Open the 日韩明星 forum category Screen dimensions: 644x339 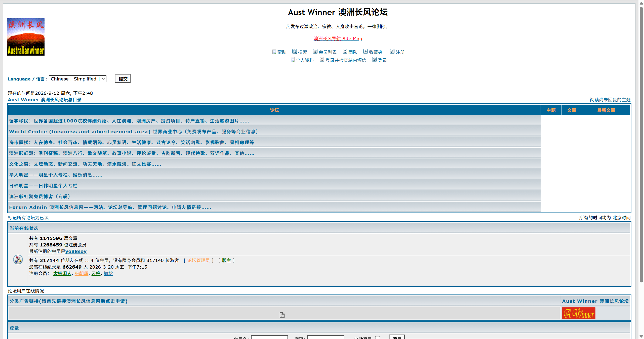tap(43, 186)
